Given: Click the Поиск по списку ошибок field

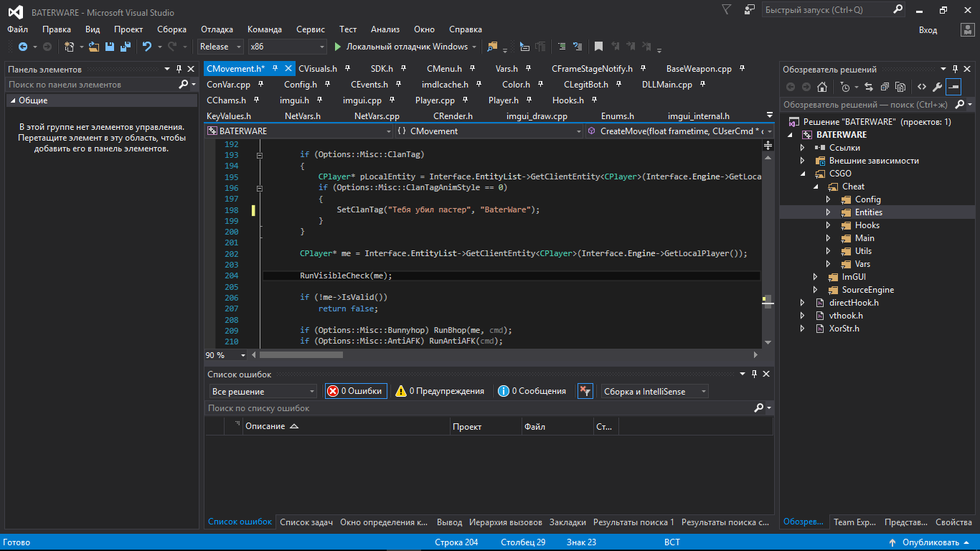Looking at the screenshot, I should click(479, 408).
